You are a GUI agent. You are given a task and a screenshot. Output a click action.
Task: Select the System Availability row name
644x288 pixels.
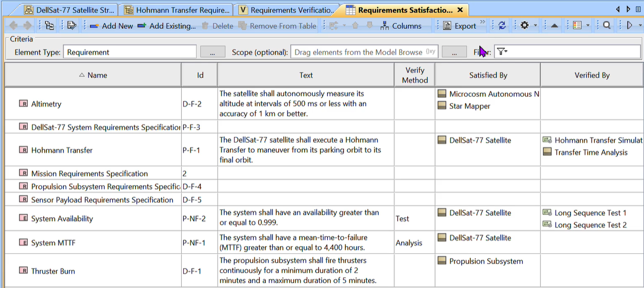(62, 219)
